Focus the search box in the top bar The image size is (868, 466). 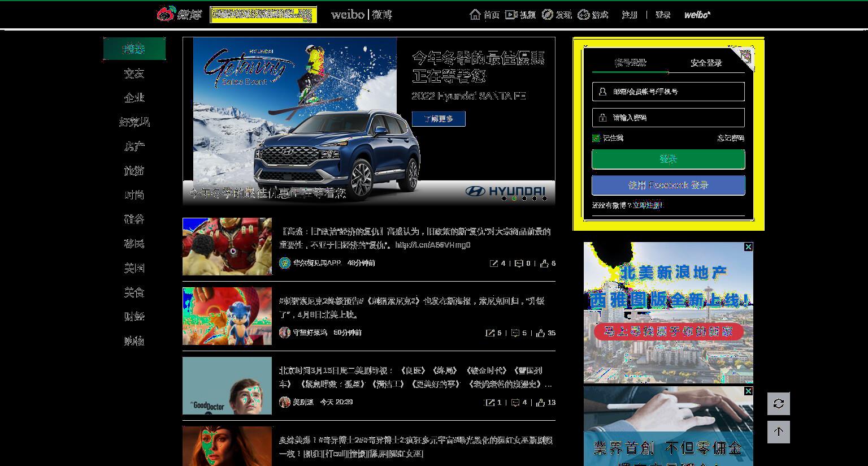263,15
